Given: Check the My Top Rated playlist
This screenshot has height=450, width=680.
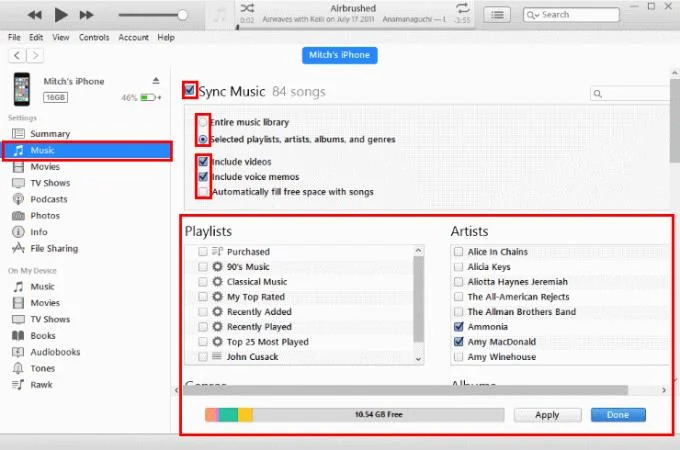Looking at the screenshot, I should (x=203, y=297).
